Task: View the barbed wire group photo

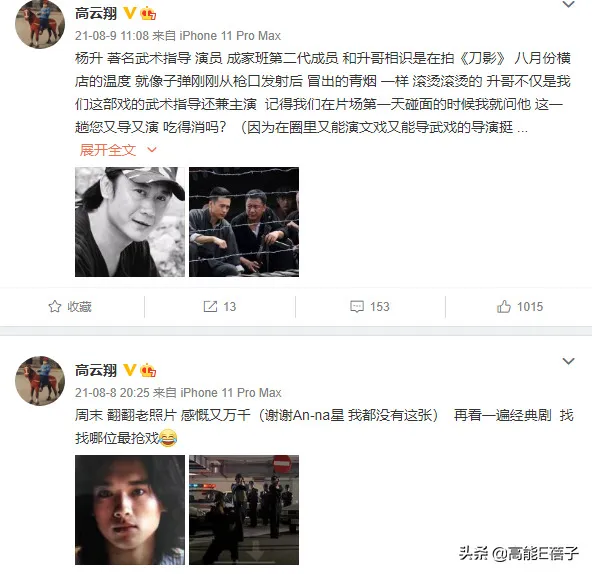Action: (244, 222)
